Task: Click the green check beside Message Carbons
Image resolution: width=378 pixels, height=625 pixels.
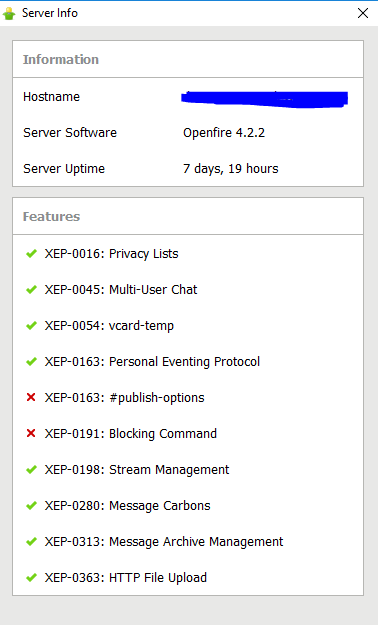Action: (x=31, y=505)
